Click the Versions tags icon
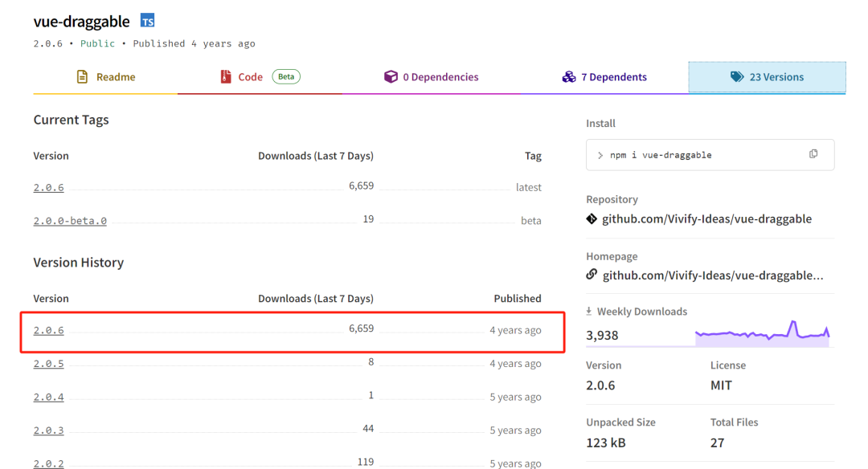The height and width of the screenshot is (469, 868). tap(737, 77)
